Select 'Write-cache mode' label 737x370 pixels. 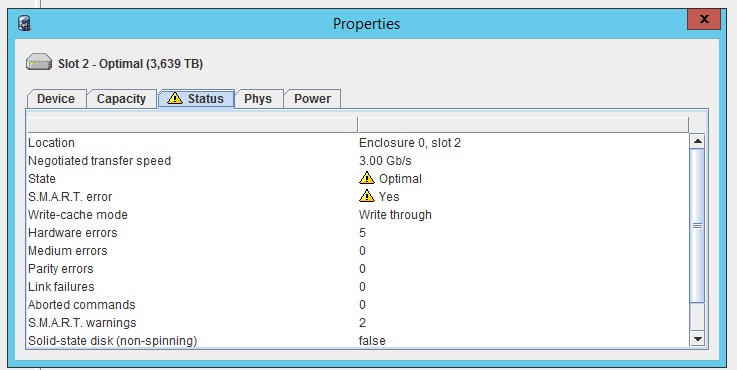click(78, 215)
